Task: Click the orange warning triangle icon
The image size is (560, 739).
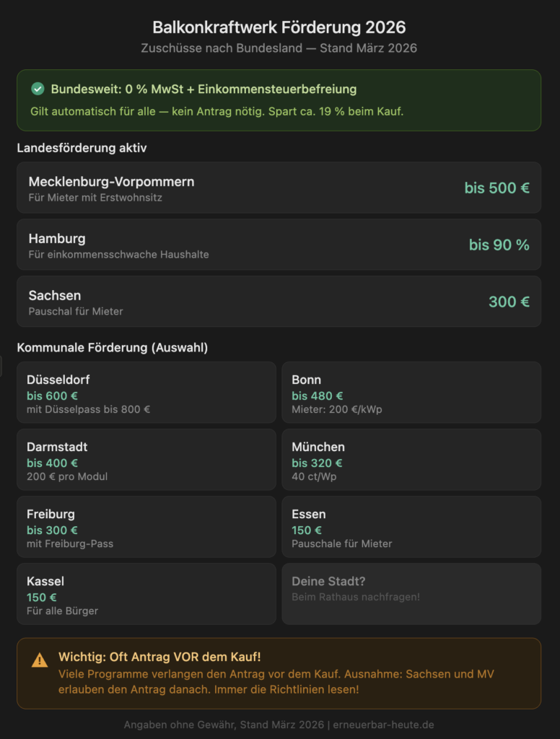Action: pos(40,659)
